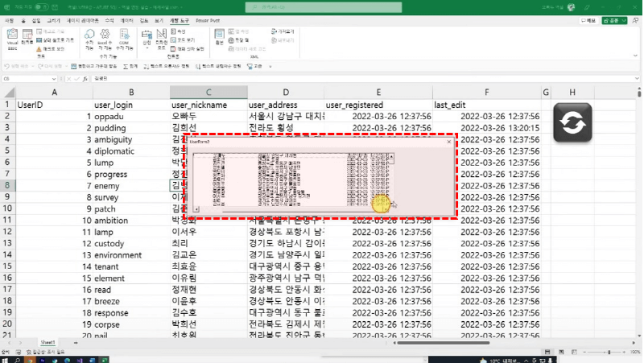This screenshot has width=644, height=363.
Task: Open Excel Add-ins dialog
Action: 105,39
